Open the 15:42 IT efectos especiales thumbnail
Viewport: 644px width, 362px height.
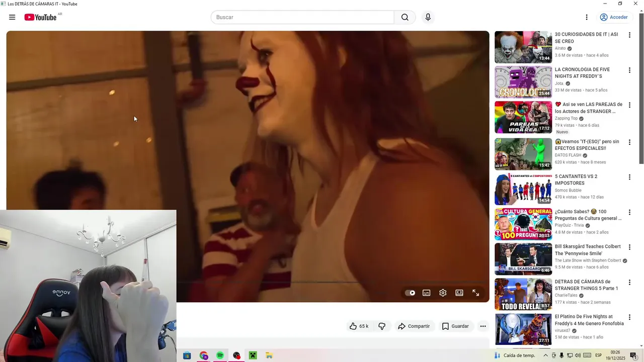[x=523, y=154]
